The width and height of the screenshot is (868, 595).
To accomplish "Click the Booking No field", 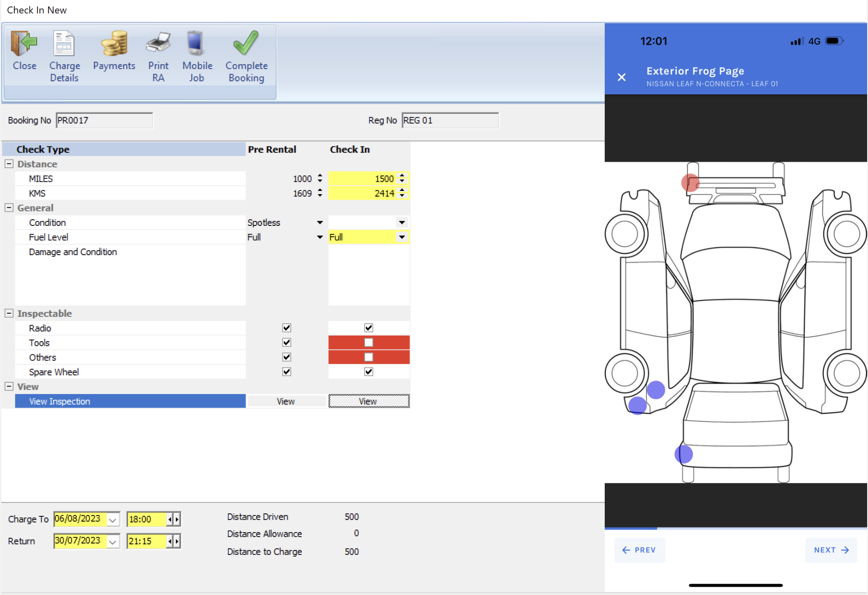I will pos(104,121).
